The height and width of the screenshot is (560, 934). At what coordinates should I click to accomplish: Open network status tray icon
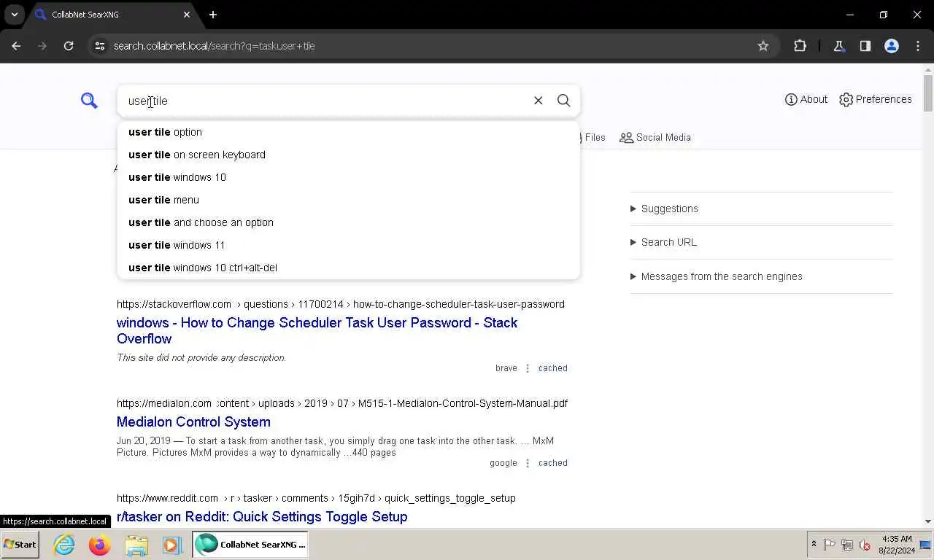click(847, 545)
